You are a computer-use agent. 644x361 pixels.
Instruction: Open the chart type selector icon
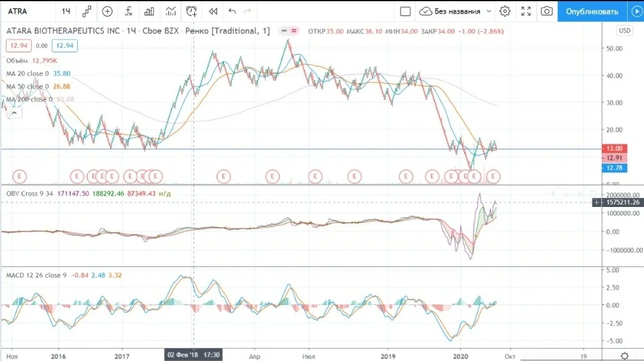pos(87,11)
